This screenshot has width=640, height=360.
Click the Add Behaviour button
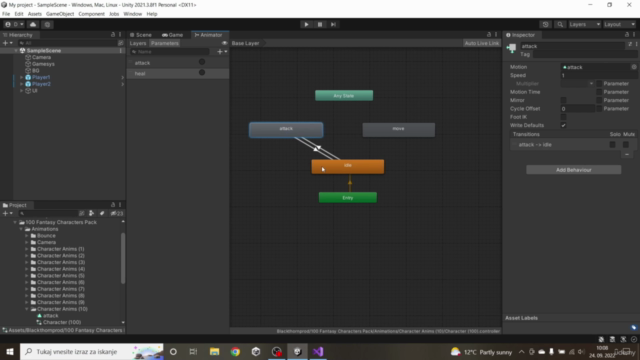point(573,170)
